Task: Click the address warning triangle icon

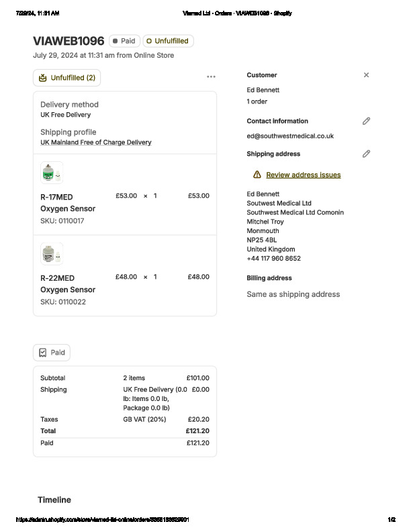Action: (x=257, y=175)
